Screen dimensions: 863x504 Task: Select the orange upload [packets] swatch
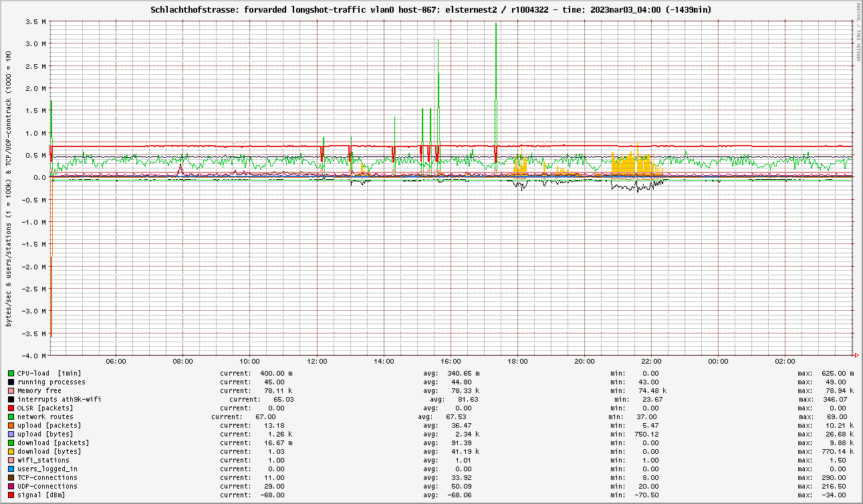[11, 425]
